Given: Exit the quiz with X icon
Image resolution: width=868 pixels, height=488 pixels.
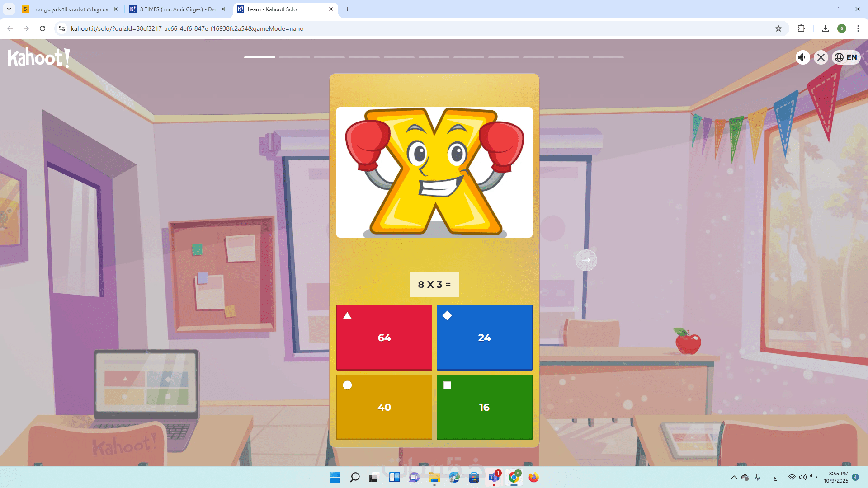Looking at the screenshot, I should (x=821, y=57).
